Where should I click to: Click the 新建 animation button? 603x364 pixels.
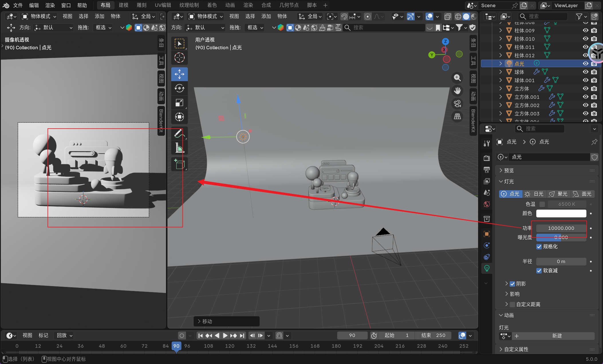point(557,336)
